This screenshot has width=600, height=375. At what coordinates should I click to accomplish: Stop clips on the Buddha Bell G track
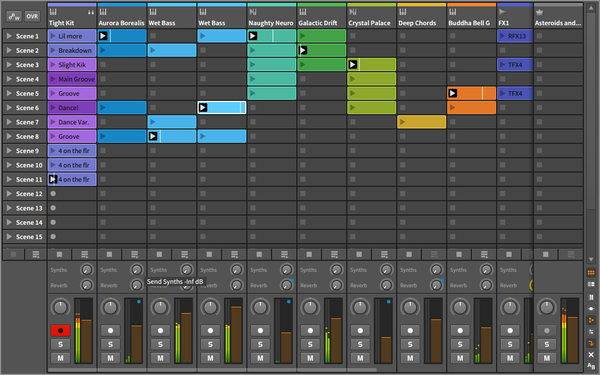click(459, 254)
